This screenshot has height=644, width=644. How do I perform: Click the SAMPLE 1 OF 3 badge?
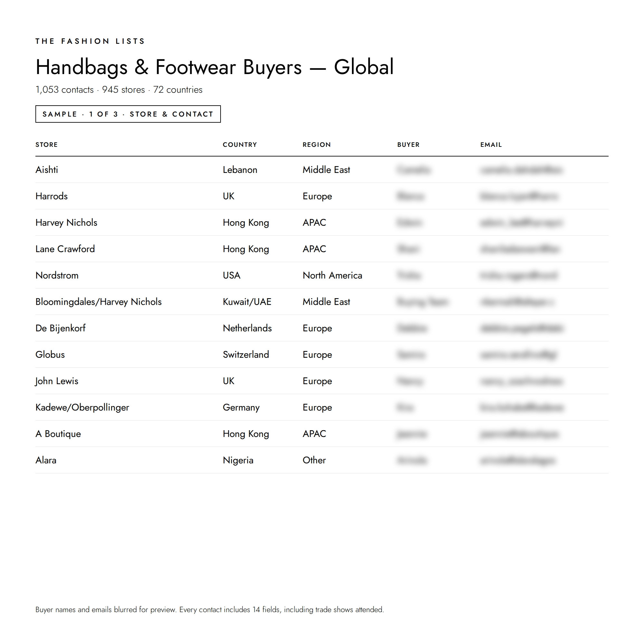[x=128, y=114]
